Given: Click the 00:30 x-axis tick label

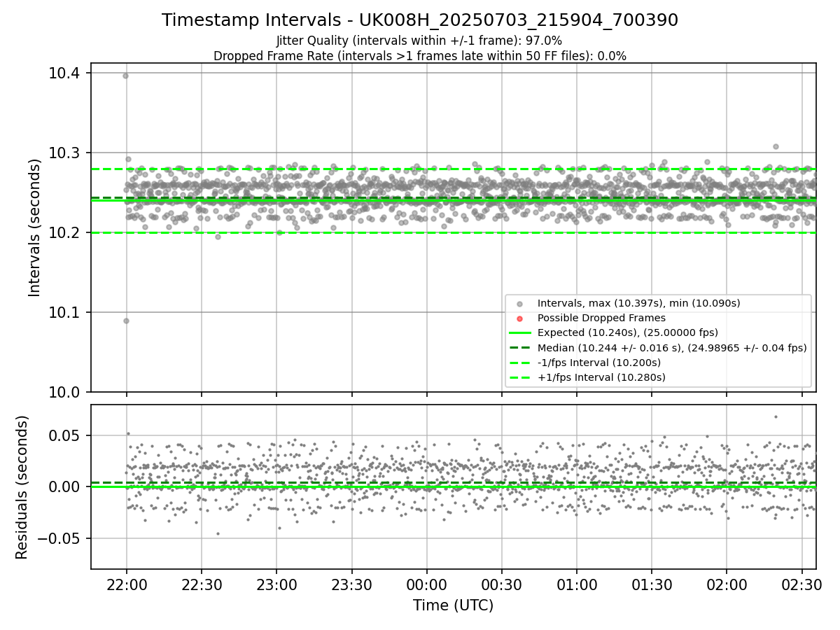Looking at the screenshot, I should pos(501,584).
